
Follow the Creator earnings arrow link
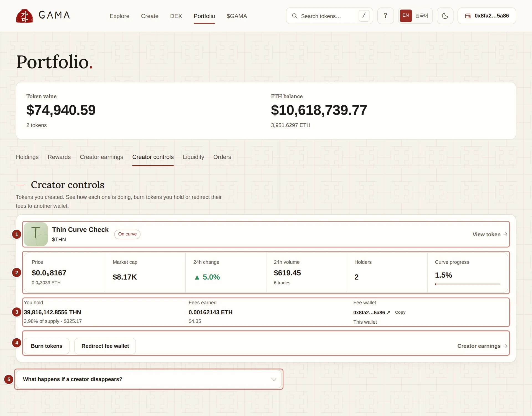tap(482, 346)
